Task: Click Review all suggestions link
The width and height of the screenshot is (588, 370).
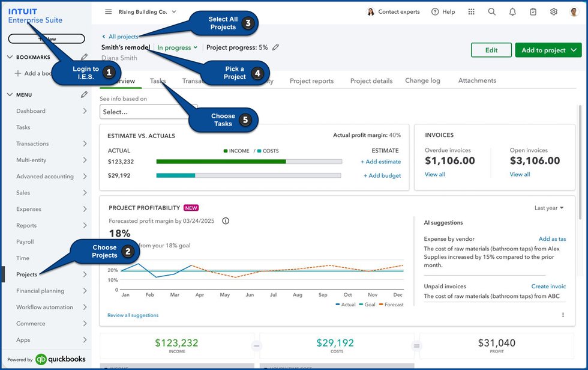Action: click(x=133, y=315)
